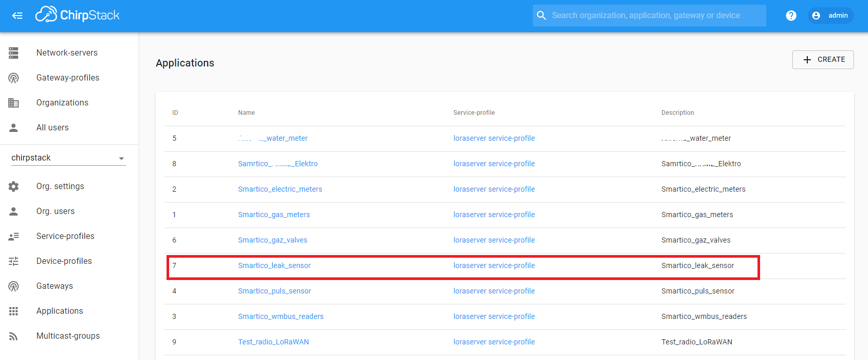Select Gateways from the sidebar
868x360 pixels.
(54, 286)
